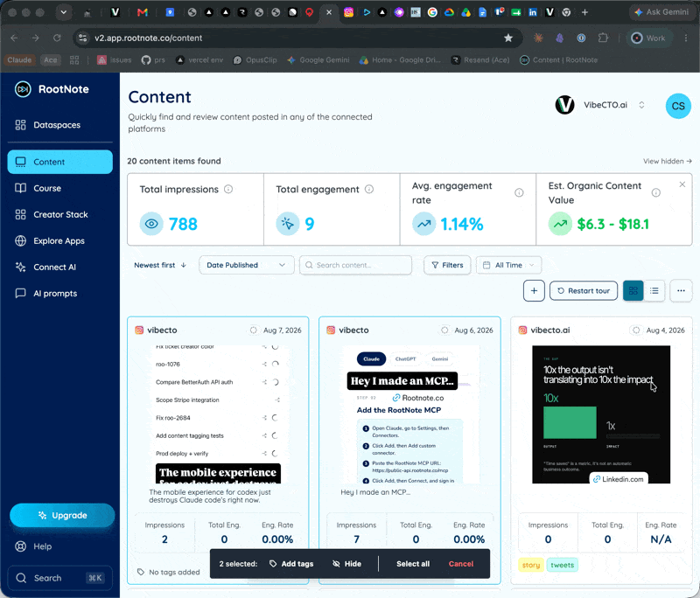
Task: Click the plus add content button
Action: (x=534, y=291)
